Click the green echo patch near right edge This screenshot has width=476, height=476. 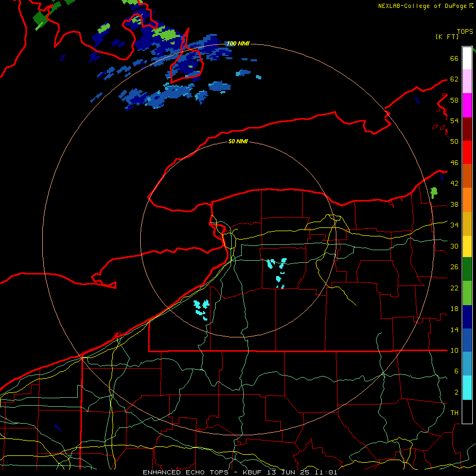coord(434,193)
